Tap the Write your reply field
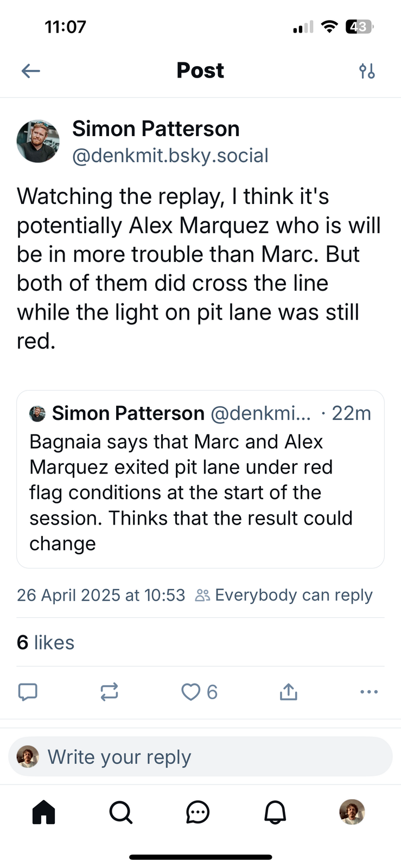Screen dimensions: 401x868 click(201, 757)
